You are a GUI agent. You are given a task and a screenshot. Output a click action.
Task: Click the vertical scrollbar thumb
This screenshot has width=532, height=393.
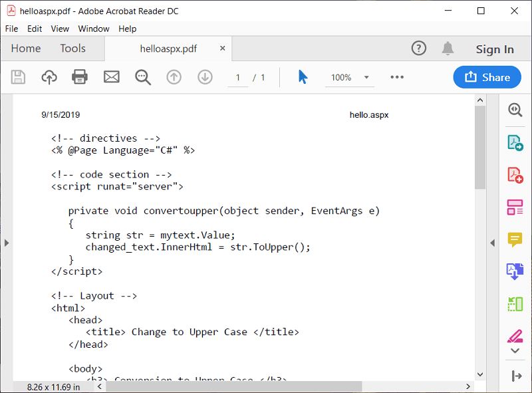[480, 146]
